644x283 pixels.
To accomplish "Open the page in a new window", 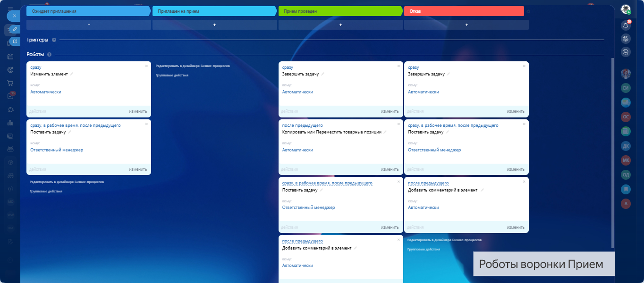I will point(15,42).
